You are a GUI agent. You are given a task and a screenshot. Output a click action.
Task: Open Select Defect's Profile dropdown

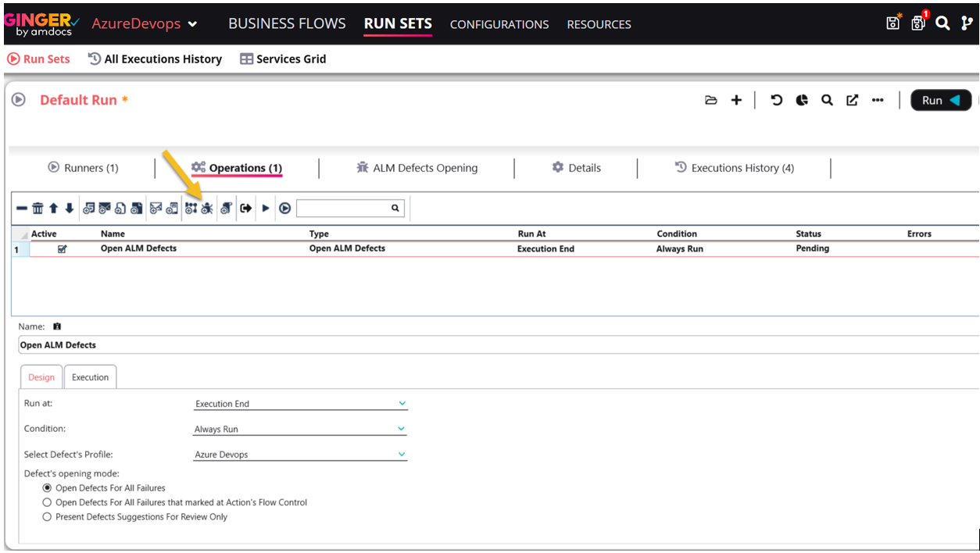click(300, 455)
